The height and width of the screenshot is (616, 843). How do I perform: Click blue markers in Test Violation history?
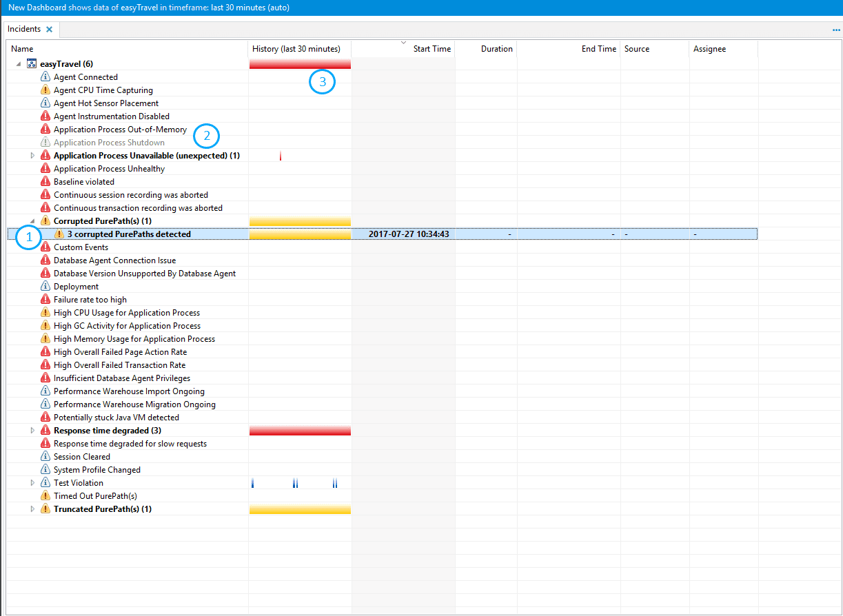(x=295, y=483)
